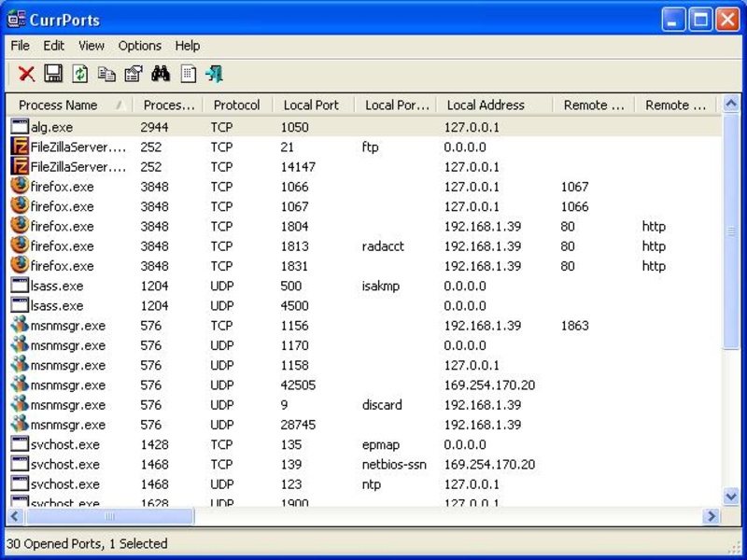Open Properties via the toolbar icon
This screenshot has width=747, height=560.
(134, 74)
